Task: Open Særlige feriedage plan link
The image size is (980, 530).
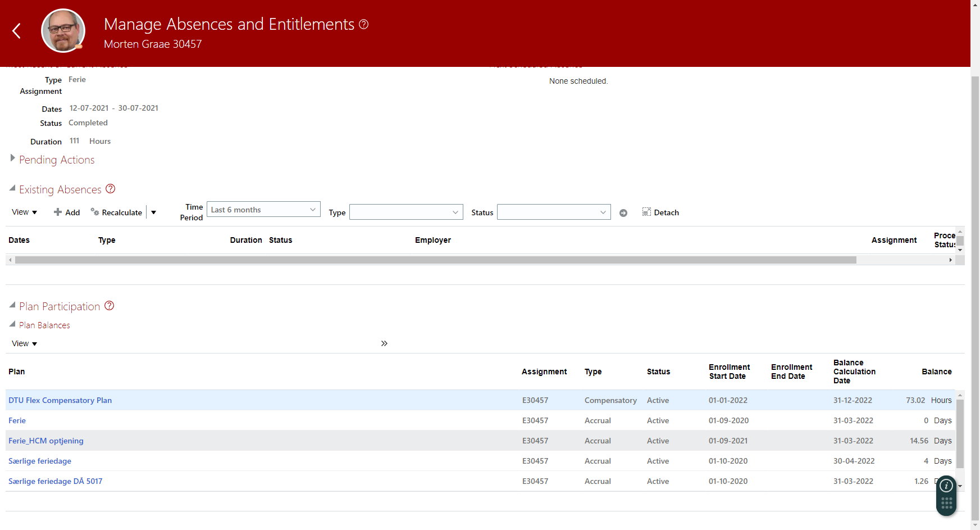Action: (x=40, y=461)
